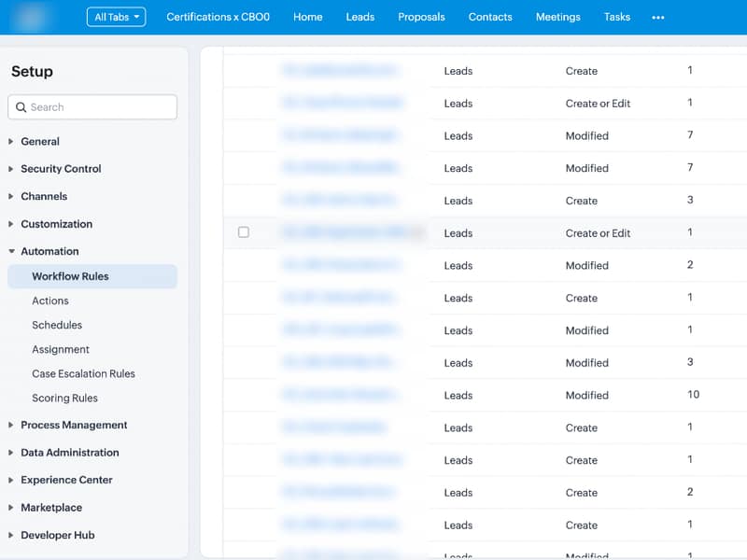Expand the Experience Center section
Image resolution: width=747 pixels, height=560 pixels.
point(66,480)
